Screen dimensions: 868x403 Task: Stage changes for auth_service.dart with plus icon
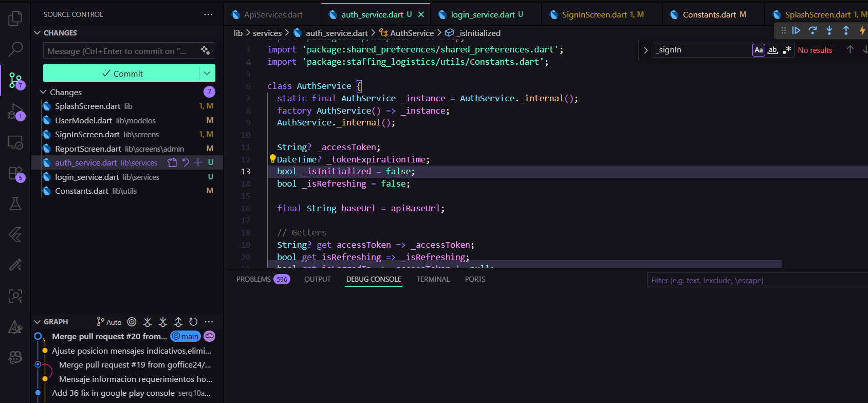(198, 162)
